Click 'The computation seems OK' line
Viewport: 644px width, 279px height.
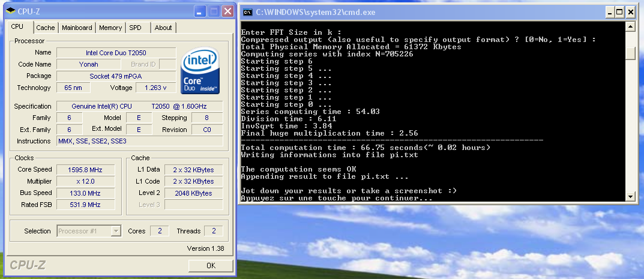298,169
